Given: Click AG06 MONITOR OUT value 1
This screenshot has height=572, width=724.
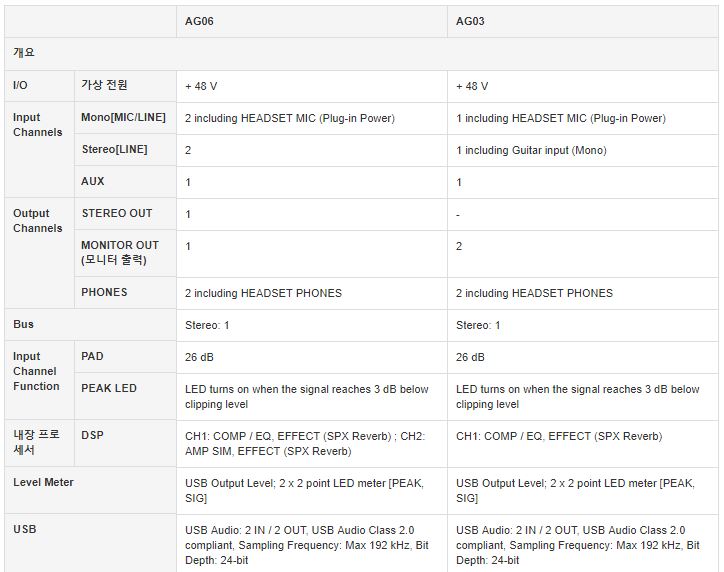Looking at the screenshot, I should (188, 246).
